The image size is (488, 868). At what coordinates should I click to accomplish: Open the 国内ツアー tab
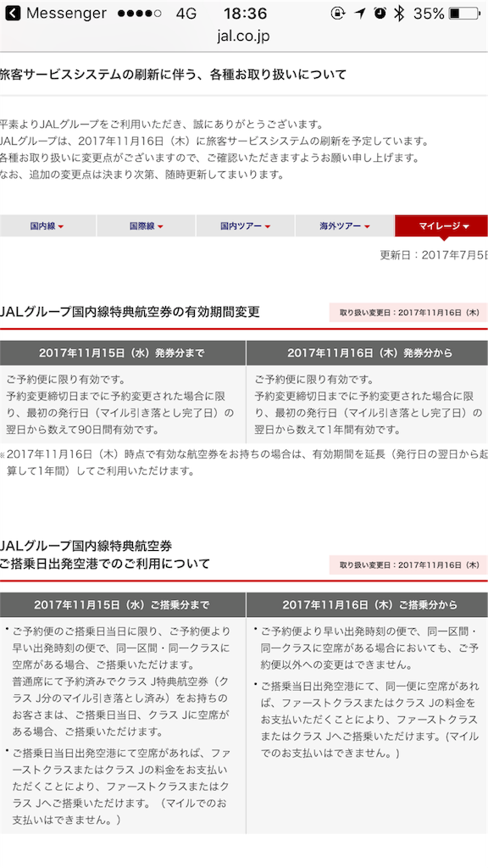pyautogui.click(x=245, y=225)
